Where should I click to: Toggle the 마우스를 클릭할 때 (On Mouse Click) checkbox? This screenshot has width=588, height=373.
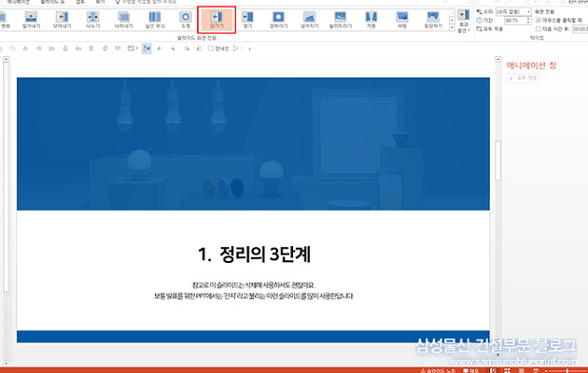point(539,20)
